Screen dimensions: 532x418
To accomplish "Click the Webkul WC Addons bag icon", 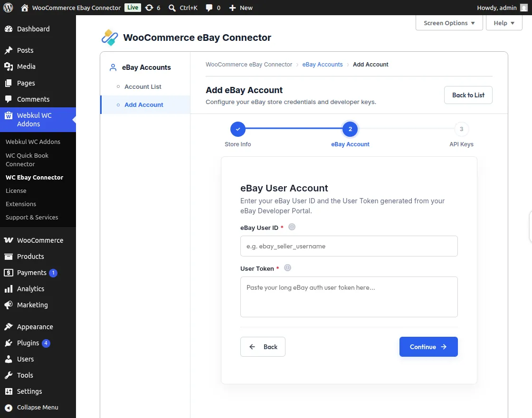I will tap(9, 115).
